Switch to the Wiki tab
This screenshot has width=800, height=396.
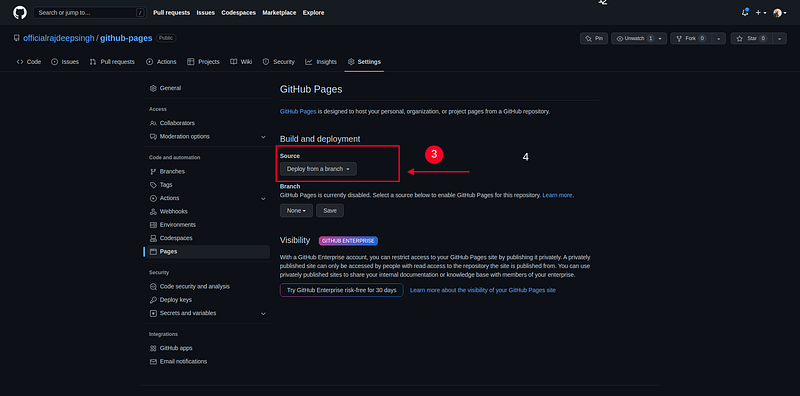(241, 62)
